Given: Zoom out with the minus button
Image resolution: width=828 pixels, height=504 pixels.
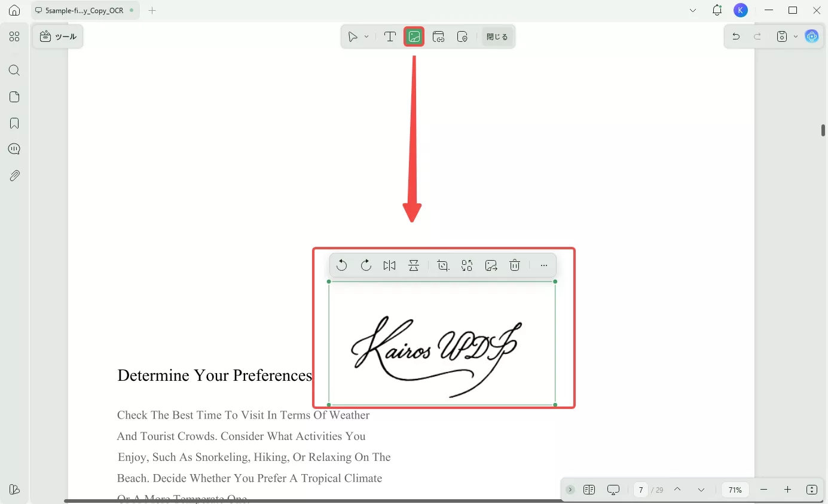Looking at the screenshot, I should pos(763,490).
